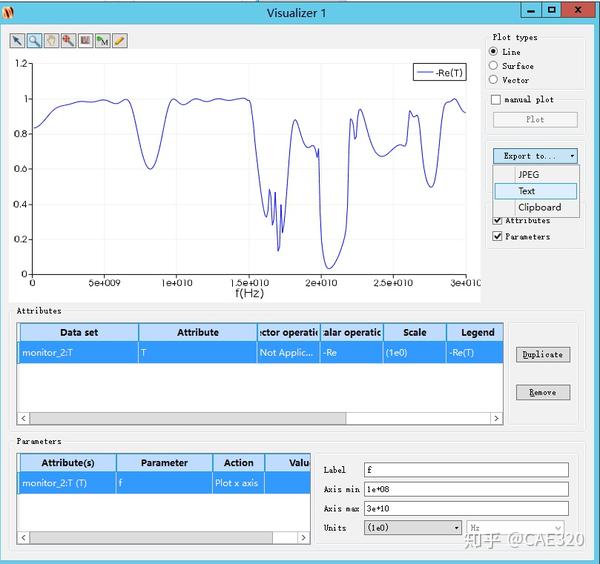Activate the magnifier zoom tool

pos(34,41)
